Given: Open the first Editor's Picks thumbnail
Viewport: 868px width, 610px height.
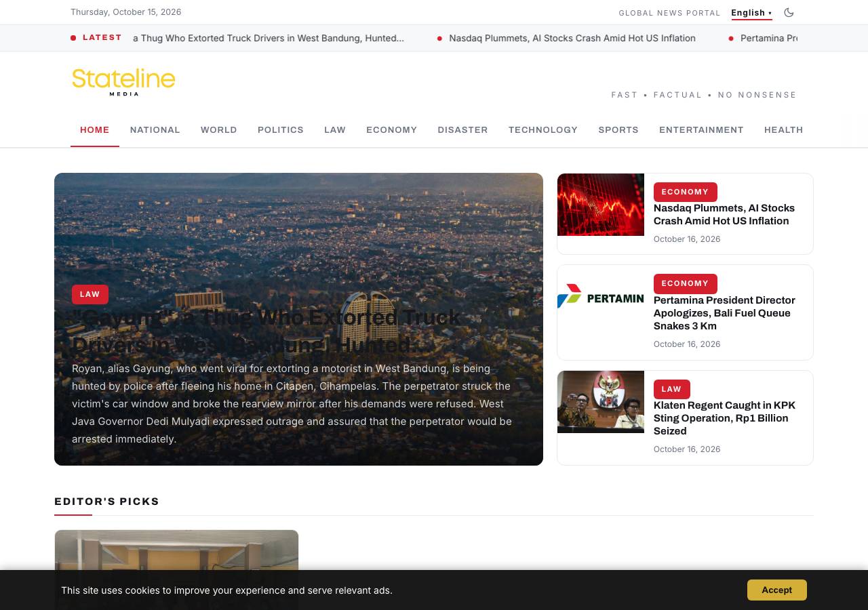Looking at the screenshot, I should tap(176, 569).
